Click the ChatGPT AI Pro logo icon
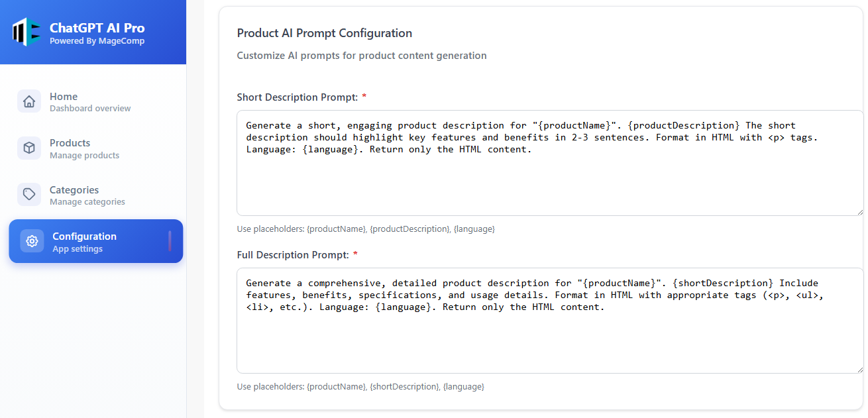This screenshot has width=868, height=418. pyautogui.click(x=27, y=32)
